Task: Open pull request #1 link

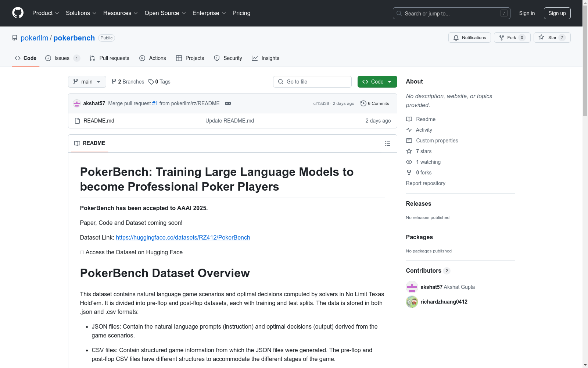Action: (x=155, y=103)
